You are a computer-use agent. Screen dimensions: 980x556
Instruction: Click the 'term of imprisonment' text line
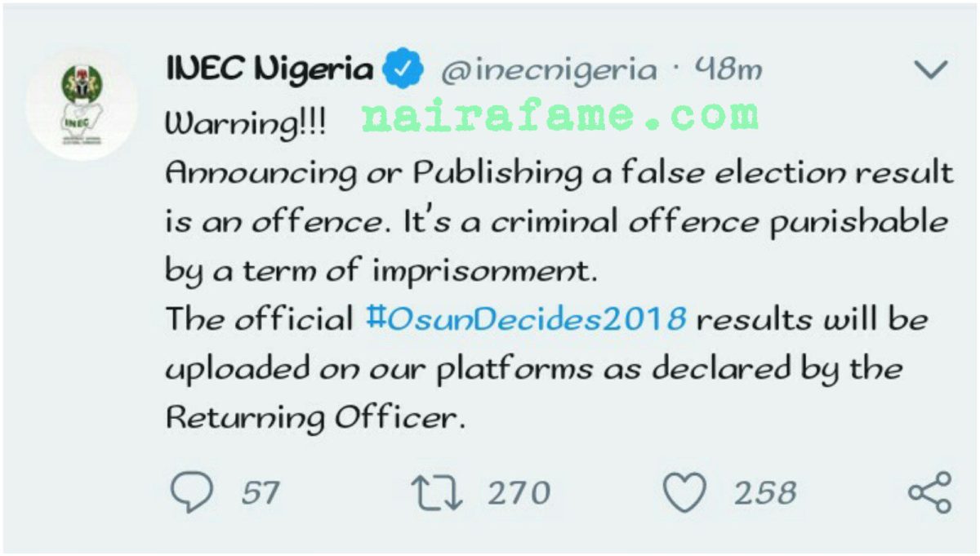tap(377, 271)
